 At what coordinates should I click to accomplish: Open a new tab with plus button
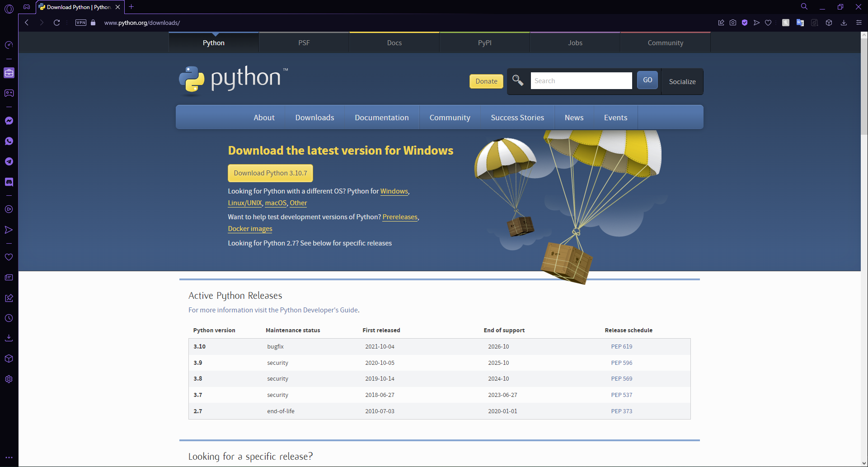point(131,7)
